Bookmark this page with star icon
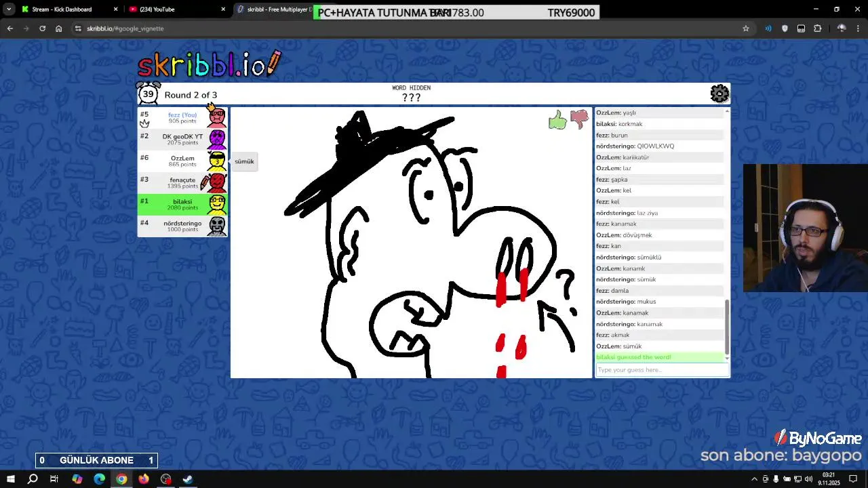The image size is (868, 488). pos(746,28)
